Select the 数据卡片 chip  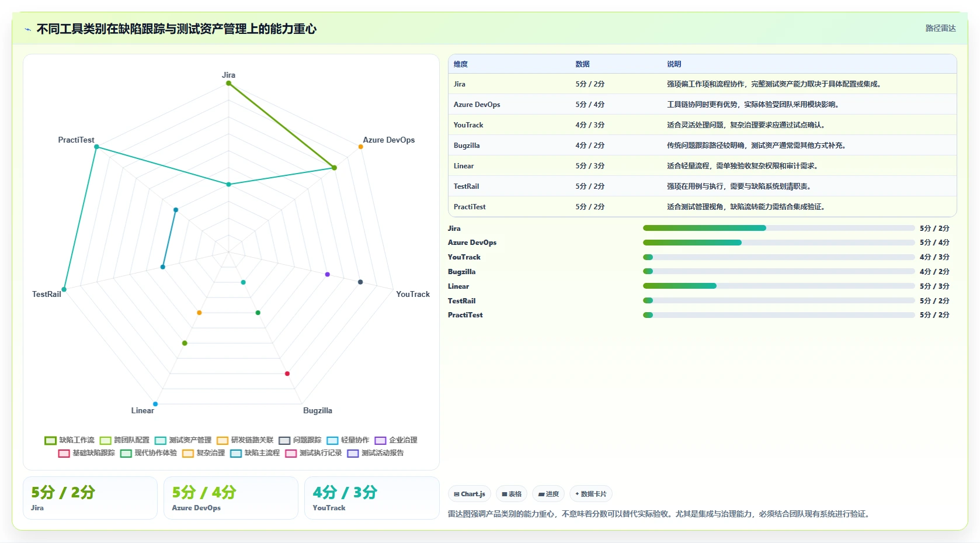pos(590,494)
